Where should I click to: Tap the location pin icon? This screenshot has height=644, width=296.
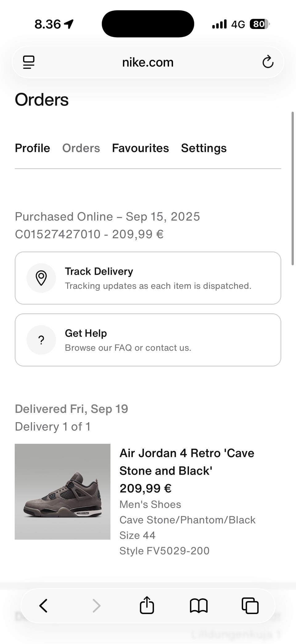[x=41, y=278]
